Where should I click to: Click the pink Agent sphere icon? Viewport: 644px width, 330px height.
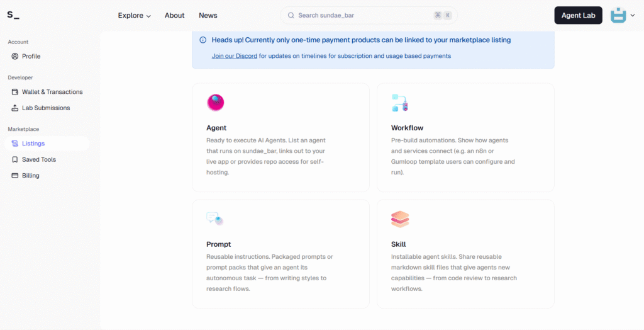(x=215, y=103)
